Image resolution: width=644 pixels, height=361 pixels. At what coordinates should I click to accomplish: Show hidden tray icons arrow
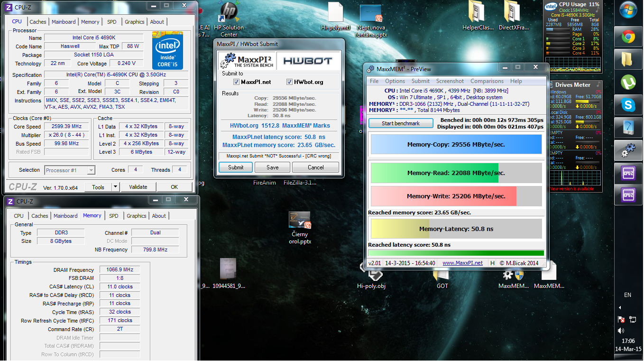[620, 308]
